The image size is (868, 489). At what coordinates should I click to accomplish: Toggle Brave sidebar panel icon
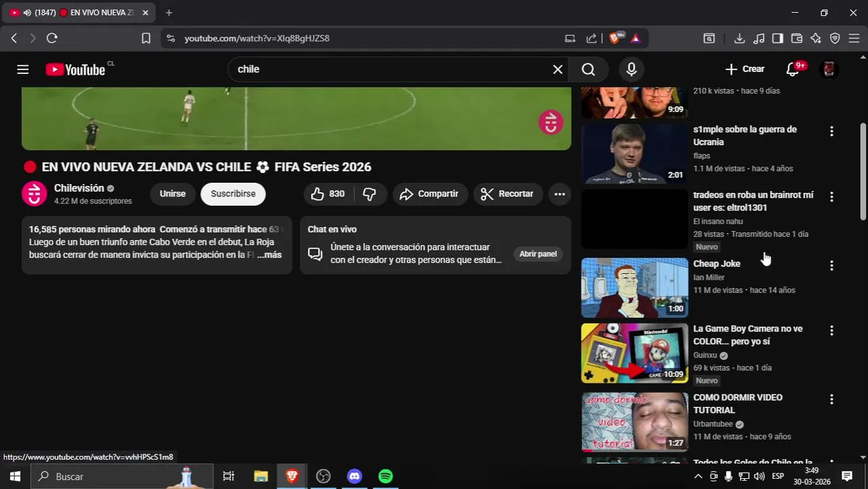click(x=778, y=38)
